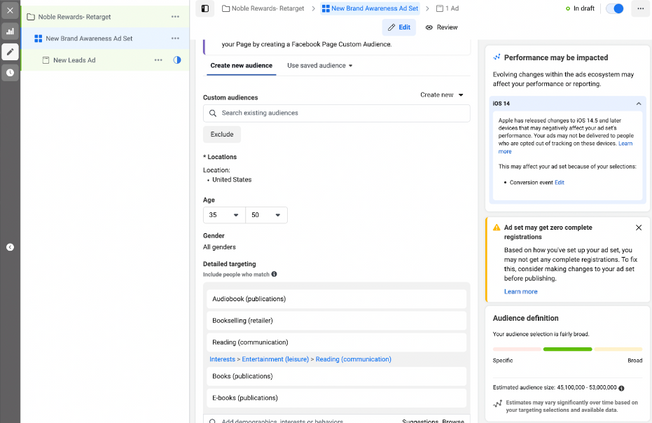Go to 1 Ad breadcrumb

pyautogui.click(x=447, y=8)
